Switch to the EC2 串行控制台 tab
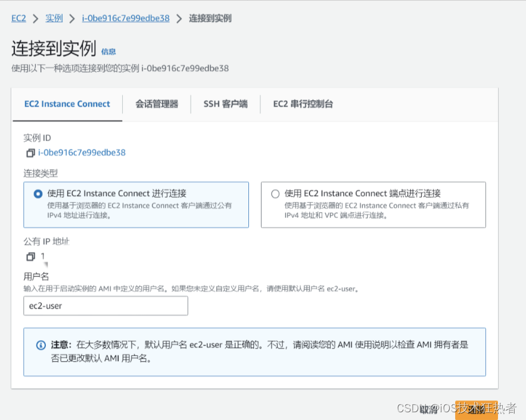This screenshot has height=420, width=526. (304, 104)
